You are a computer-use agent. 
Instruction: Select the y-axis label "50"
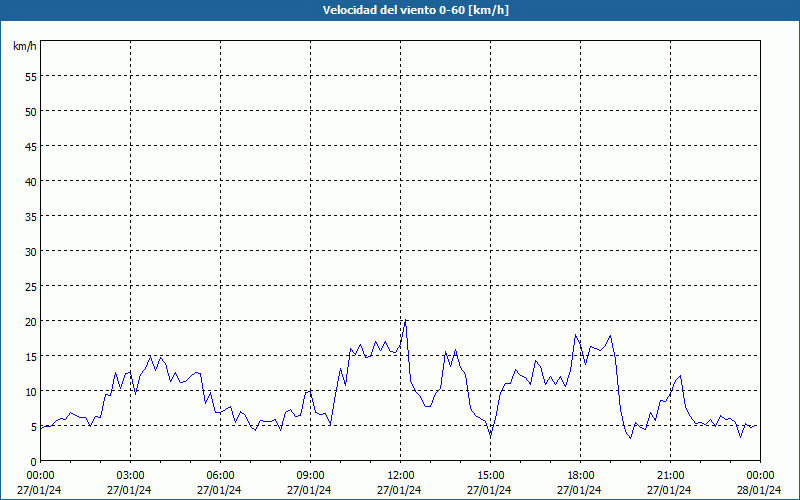pos(31,112)
